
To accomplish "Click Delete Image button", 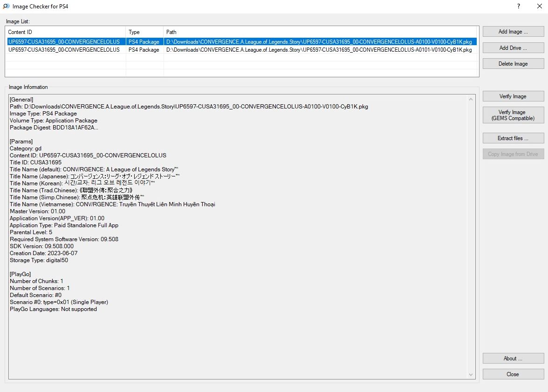I will pos(513,63).
